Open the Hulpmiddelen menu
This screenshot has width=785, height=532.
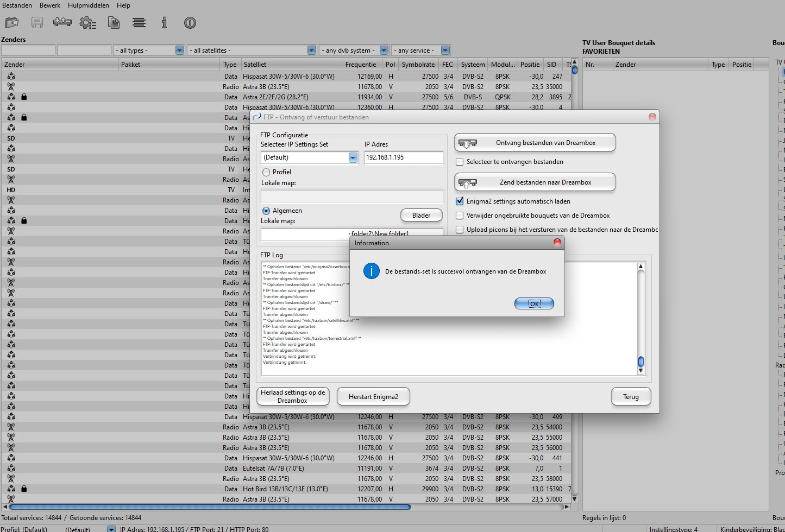88,5
